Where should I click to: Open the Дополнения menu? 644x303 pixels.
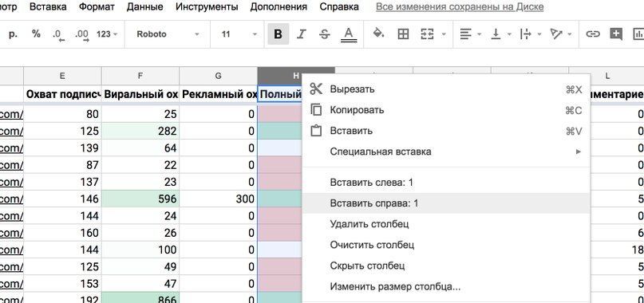tap(279, 7)
